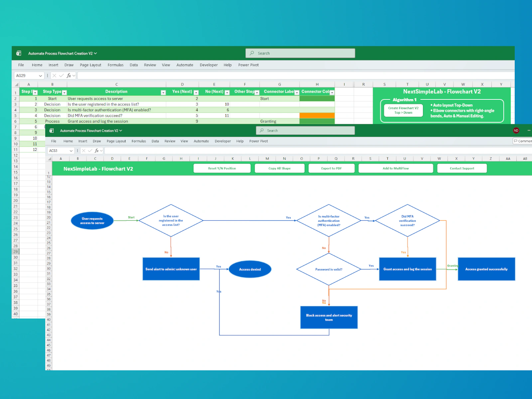Screen dimensions: 532x399
Task: Click the Copy All Shape button
Action: (x=279, y=168)
